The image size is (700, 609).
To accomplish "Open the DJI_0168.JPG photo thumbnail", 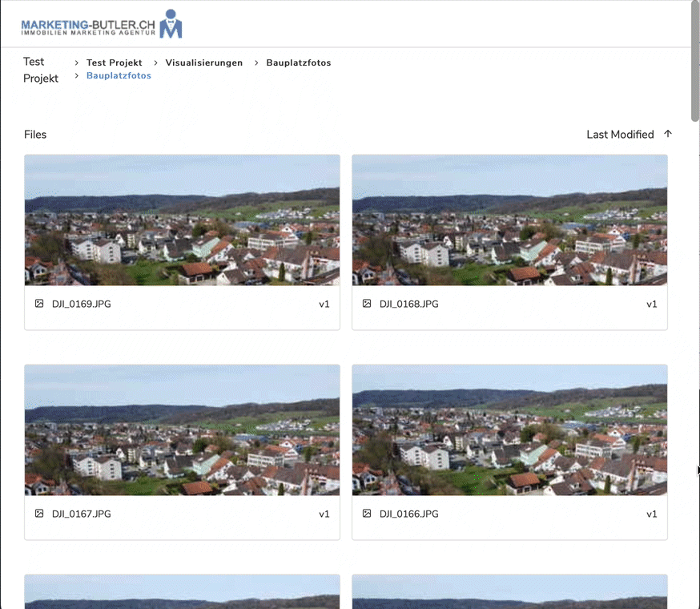I will 509,220.
